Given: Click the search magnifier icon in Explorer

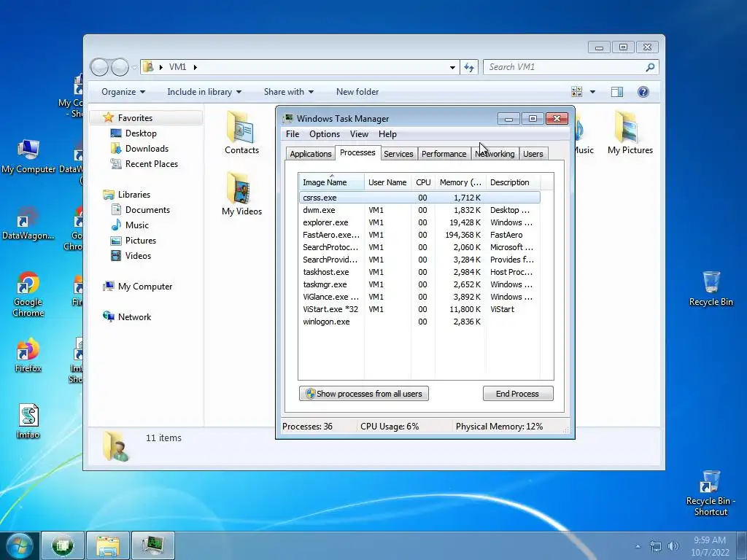Looking at the screenshot, I should [x=650, y=67].
